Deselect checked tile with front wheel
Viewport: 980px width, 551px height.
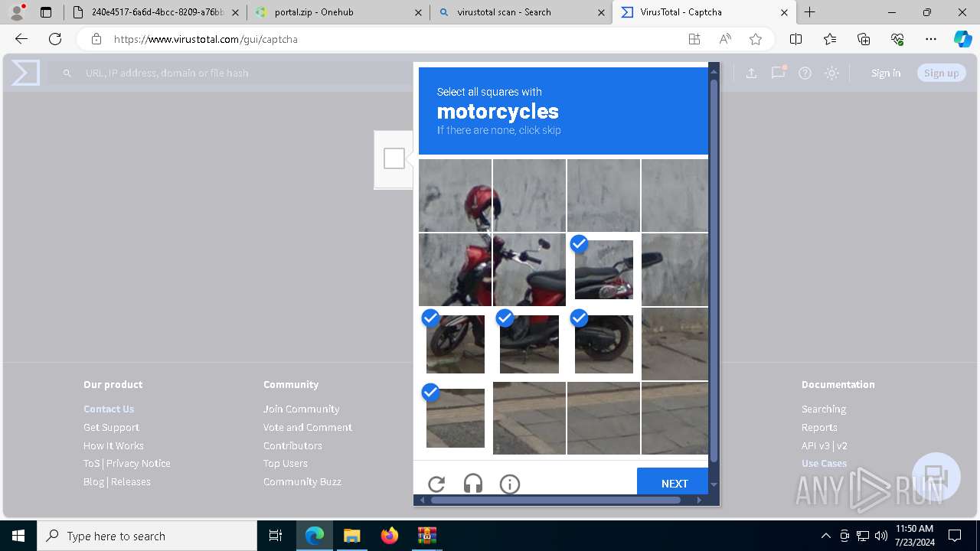click(455, 344)
